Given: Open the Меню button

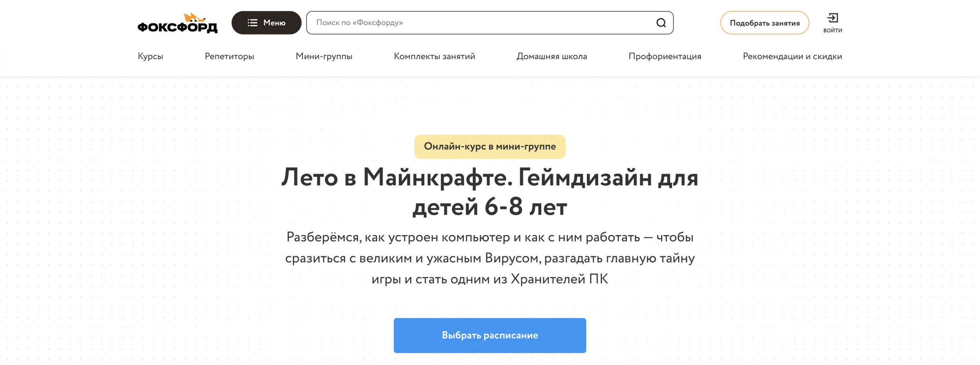Looking at the screenshot, I should 266,23.
